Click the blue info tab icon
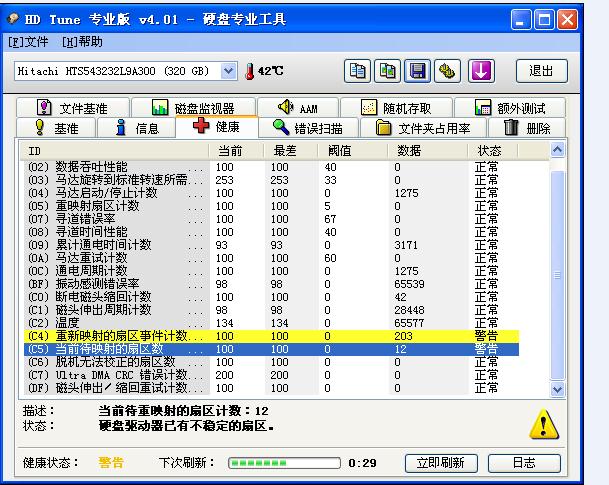This screenshot has height=485, width=609. (x=121, y=127)
